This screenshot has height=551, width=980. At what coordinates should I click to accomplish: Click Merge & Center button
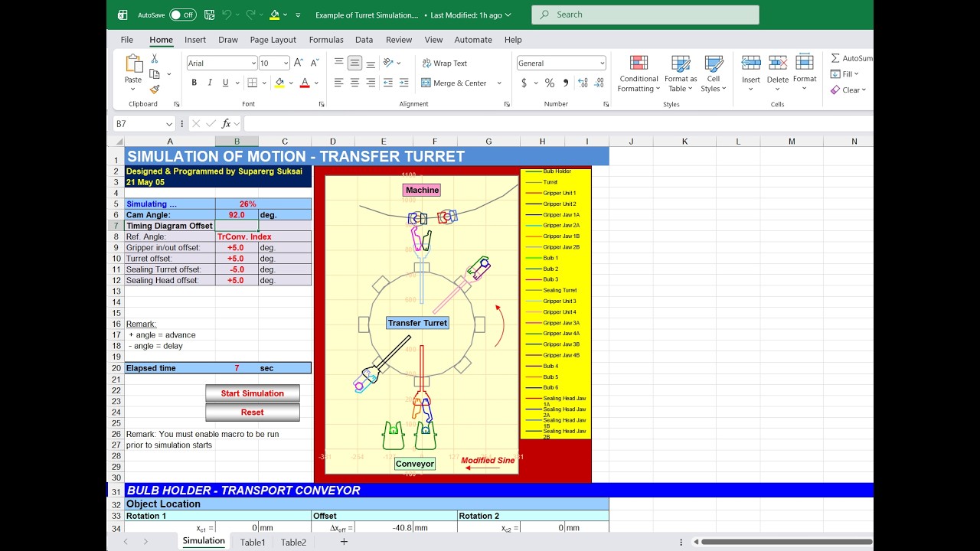pos(454,83)
